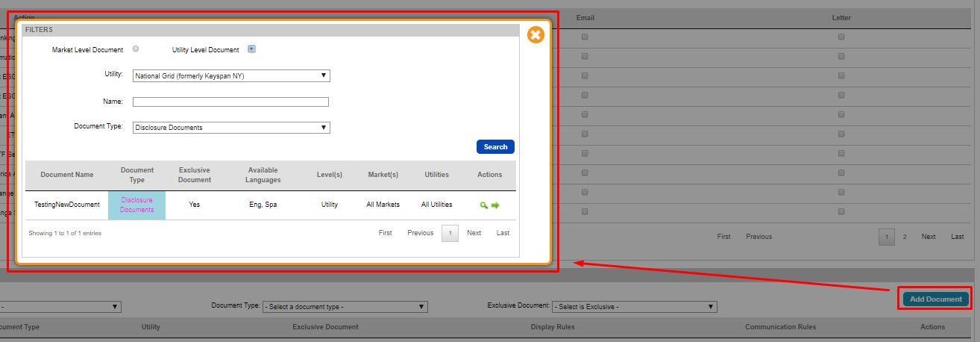Click into the Name input field

pyautogui.click(x=230, y=102)
